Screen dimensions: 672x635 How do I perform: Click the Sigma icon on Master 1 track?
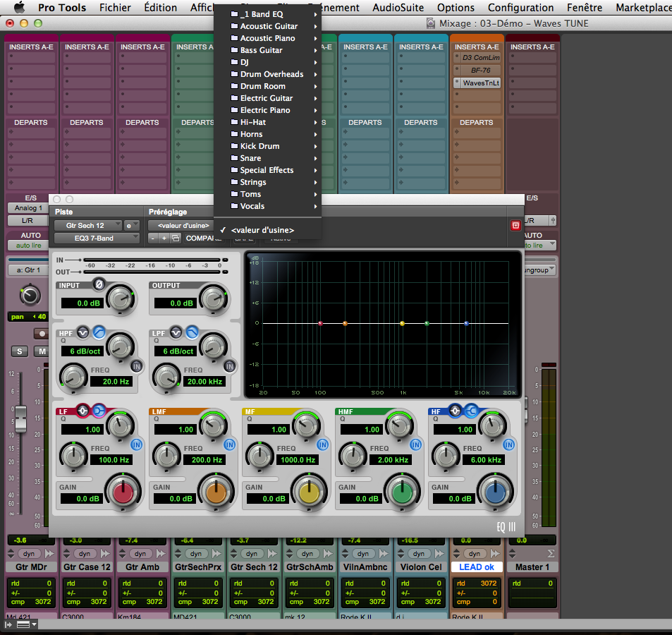click(x=551, y=554)
